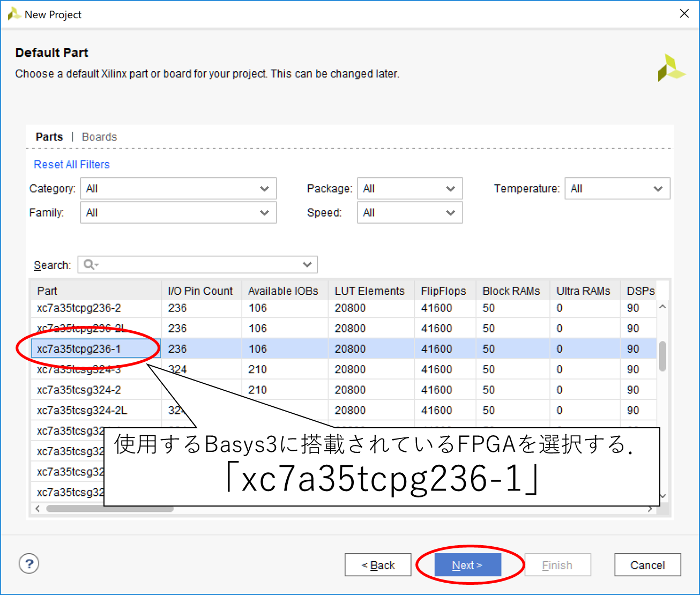Click the search magnifier icon
The height and width of the screenshot is (595, 700).
tap(89, 265)
